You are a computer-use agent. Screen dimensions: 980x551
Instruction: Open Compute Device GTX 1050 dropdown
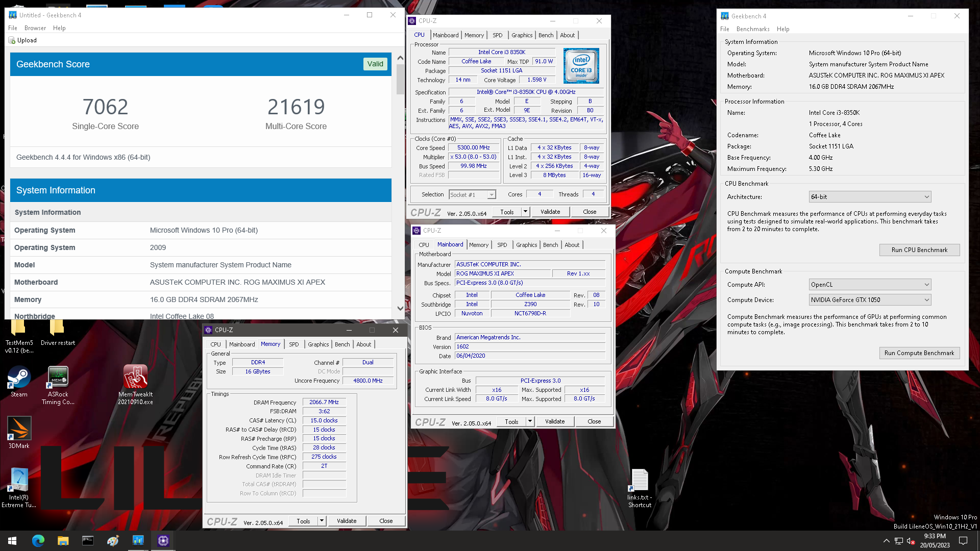pyautogui.click(x=870, y=300)
